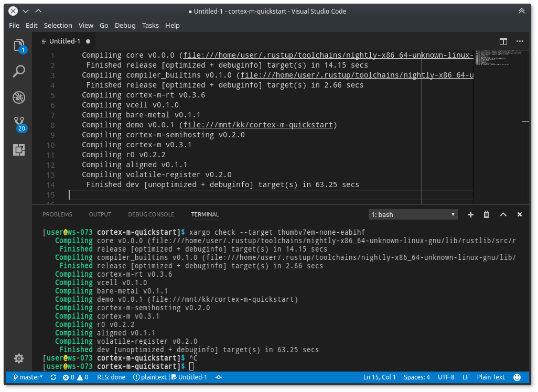Open the View menu

[86, 25]
